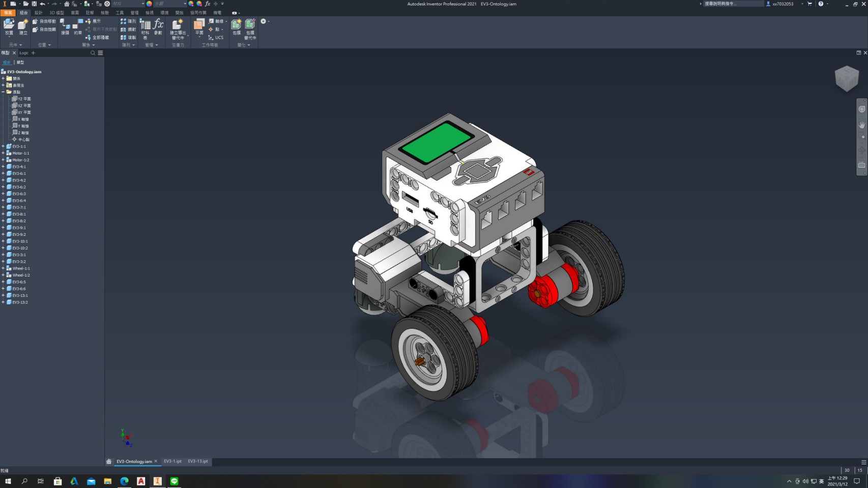Select the YZ 平面 item in browser
This screenshot has width=868, height=488.
[x=21, y=99]
